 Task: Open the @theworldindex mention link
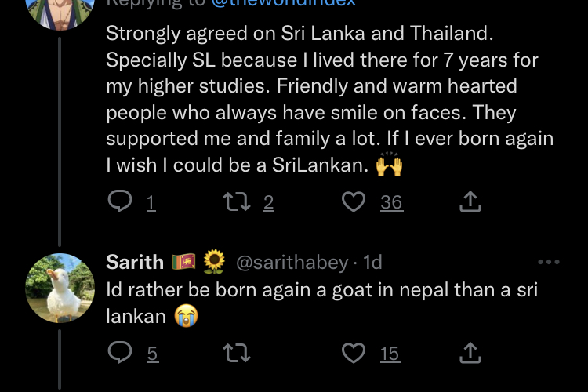[x=284, y=3]
